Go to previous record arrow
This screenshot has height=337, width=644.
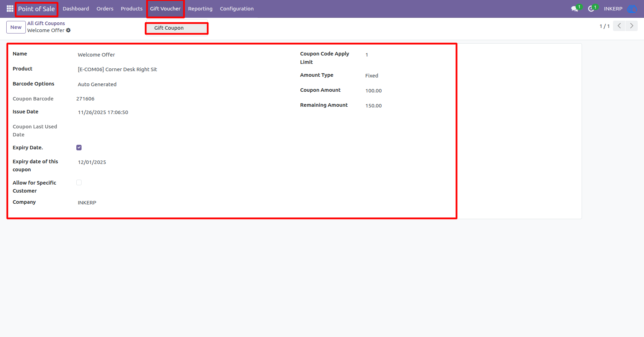(x=619, y=26)
